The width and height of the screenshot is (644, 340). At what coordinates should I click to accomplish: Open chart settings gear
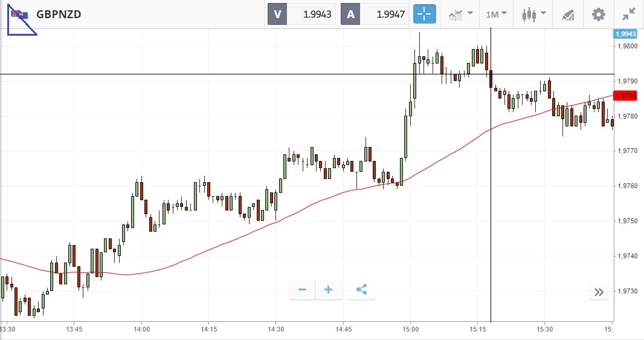click(598, 14)
